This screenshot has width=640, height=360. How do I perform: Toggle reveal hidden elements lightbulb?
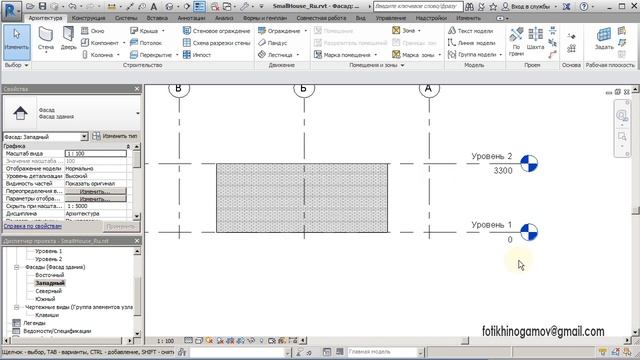262,340
